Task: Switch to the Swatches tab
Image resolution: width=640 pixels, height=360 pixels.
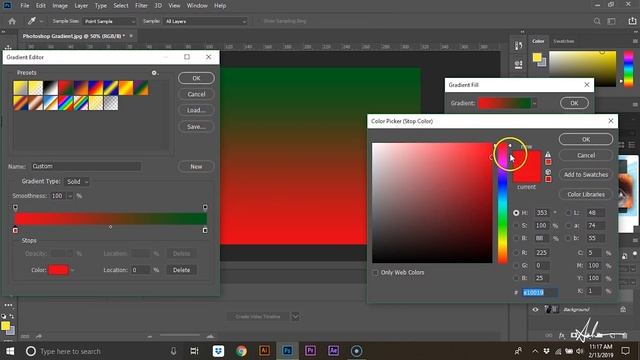Action: pos(564,41)
